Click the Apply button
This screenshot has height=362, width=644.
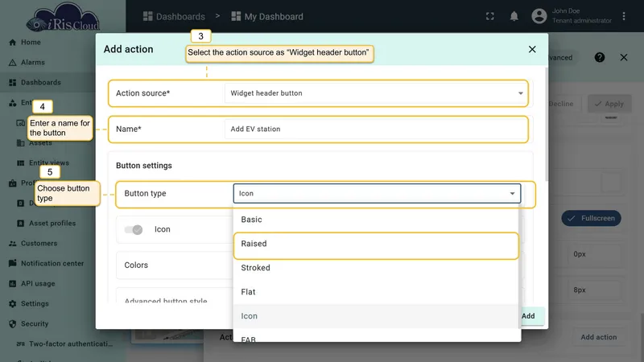[x=609, y=104]
